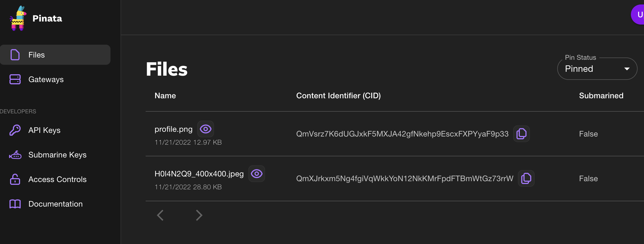Click the Submarine Keys submarine icon
The image size is (644, 244).
click(15, 155)
